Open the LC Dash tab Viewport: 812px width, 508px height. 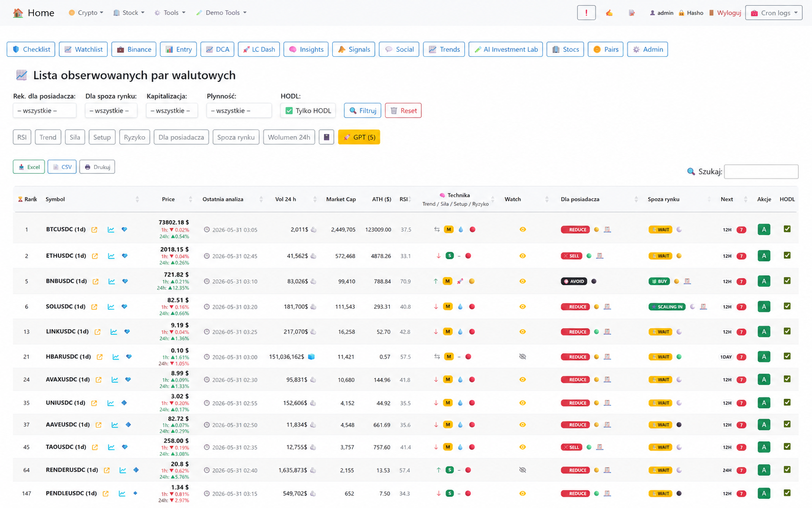coord(259,49)
